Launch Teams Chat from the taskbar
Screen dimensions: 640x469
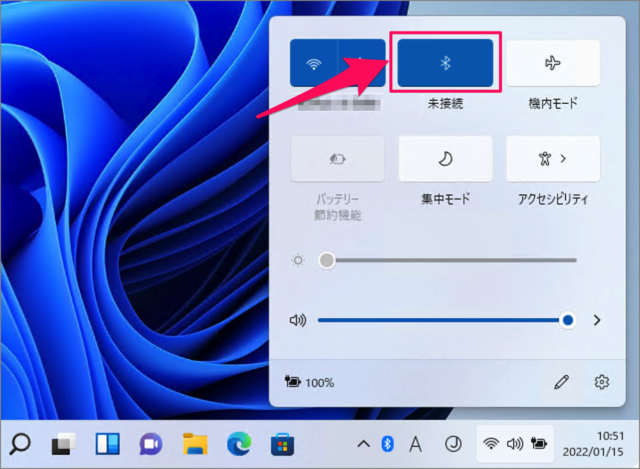[x=151, y=444]
